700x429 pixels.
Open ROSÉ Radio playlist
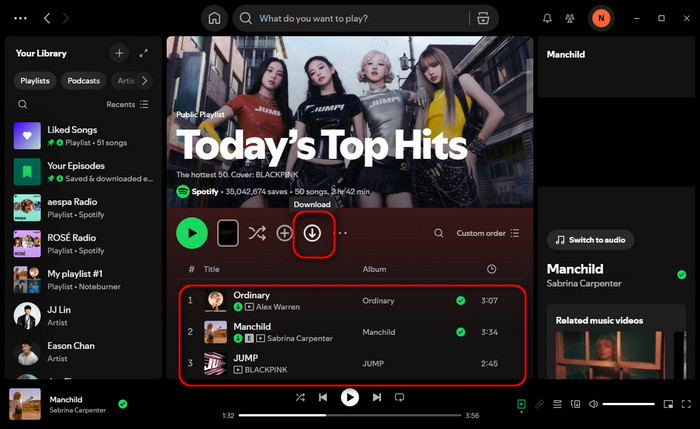(x=84, y=244)
